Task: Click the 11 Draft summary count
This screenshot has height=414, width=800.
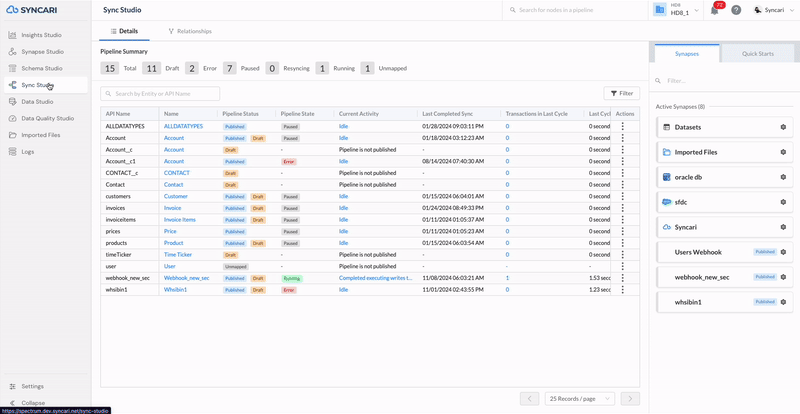Action: click(152, 68)
